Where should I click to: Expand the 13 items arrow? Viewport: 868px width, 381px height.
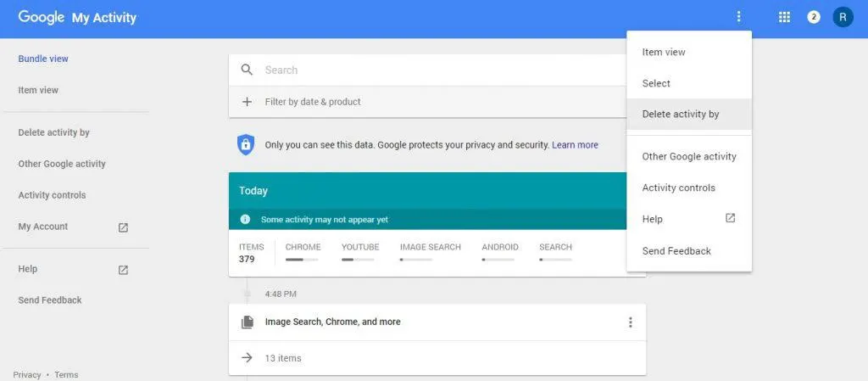247,358
